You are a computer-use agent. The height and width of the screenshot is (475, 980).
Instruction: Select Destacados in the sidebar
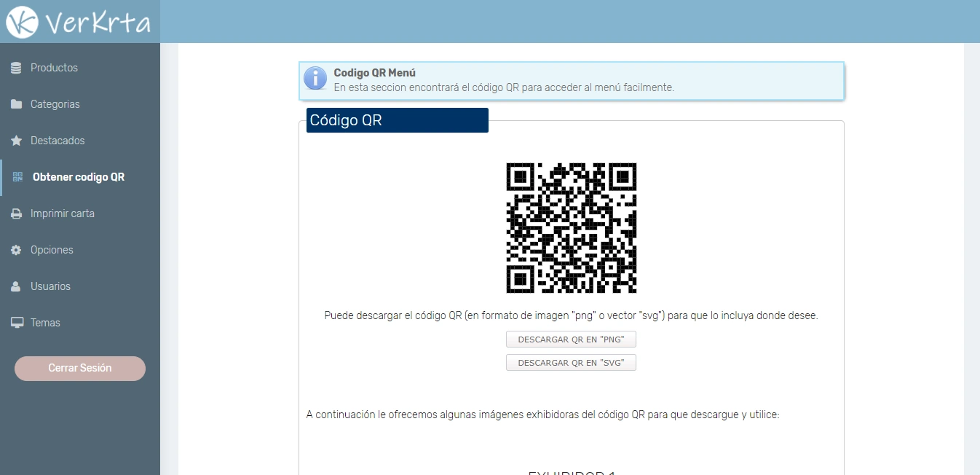(x=58, y=141)
